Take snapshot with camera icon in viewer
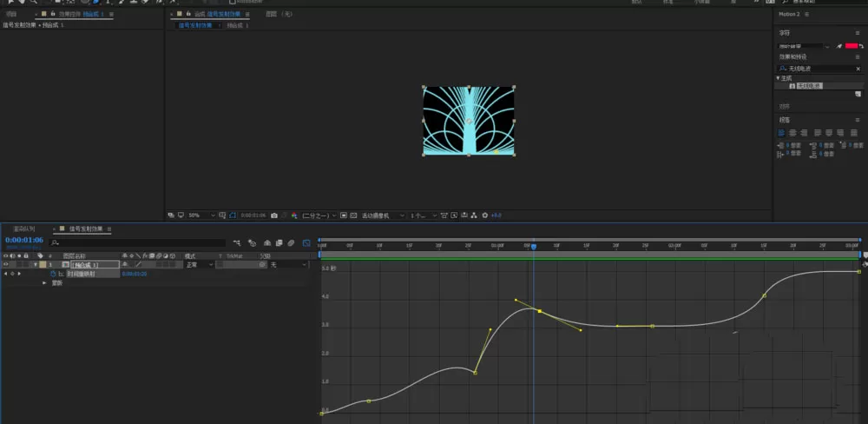Image resolution: width=868 pixels, height=424 pixels. (x=274, y=215)
